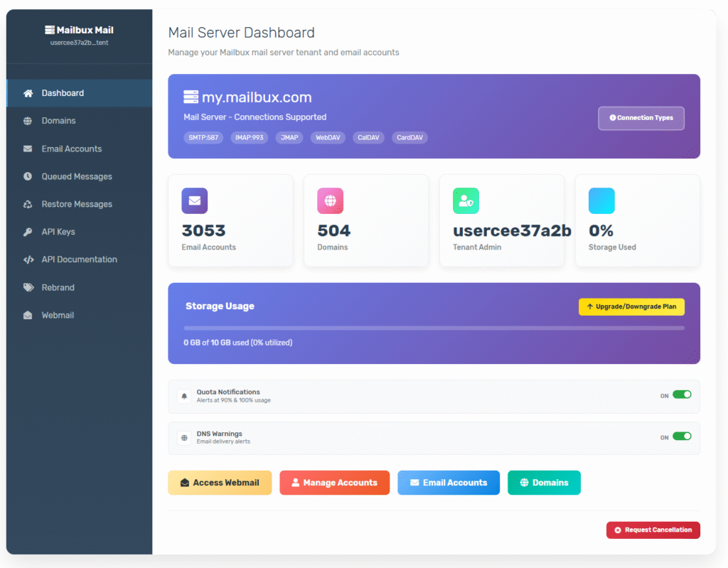Click the Dashboard home icon in sidebar
The width and height of the screenshot is (728, 568).
click(x=28, y=93)
